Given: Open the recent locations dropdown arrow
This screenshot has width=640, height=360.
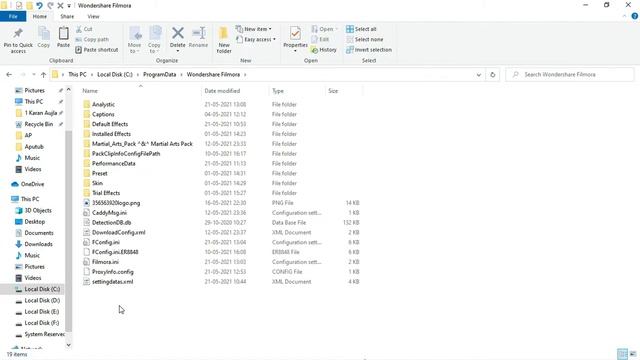Looking at the screenshot, I should [34, 75].
